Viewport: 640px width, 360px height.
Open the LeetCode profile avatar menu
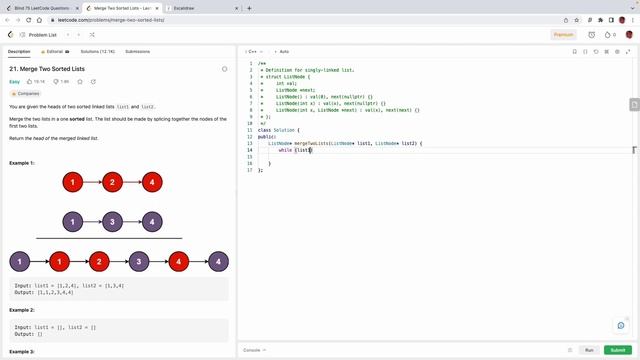(629, 35)
